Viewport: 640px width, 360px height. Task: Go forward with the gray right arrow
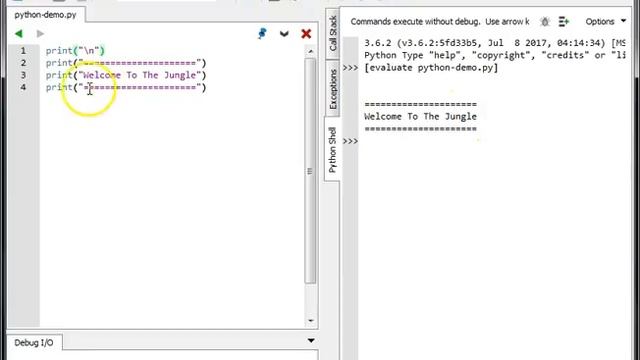[x=40, y=33]
